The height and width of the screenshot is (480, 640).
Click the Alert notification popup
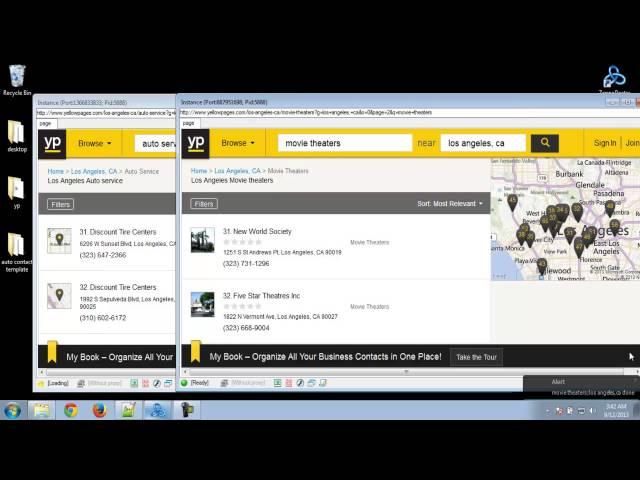[582, 386]
